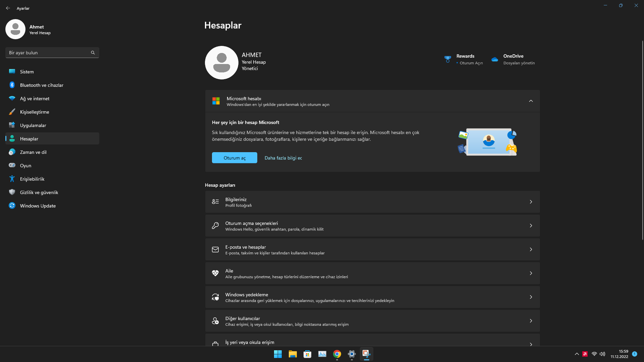
Task: Open the Kişiselleştirme category
Action: point(35,112)
